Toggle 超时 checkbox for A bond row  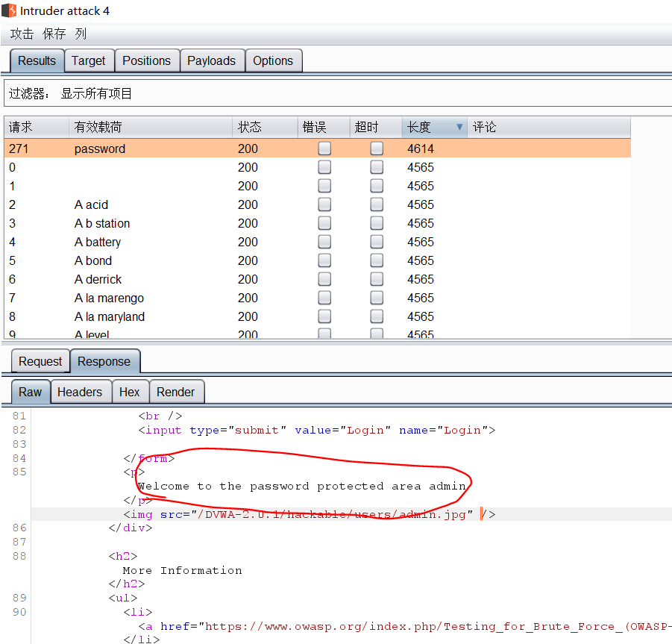(x=377, y=260)
